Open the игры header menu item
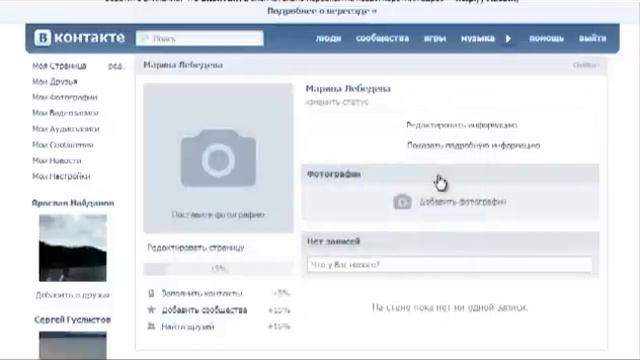The width and height of the screenshot is (640, 360). 435,38
